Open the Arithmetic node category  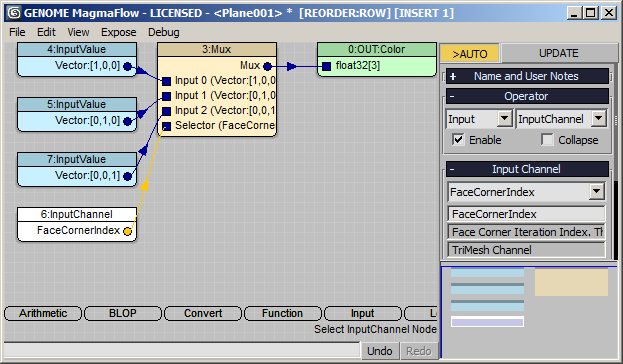click(43, 314)
